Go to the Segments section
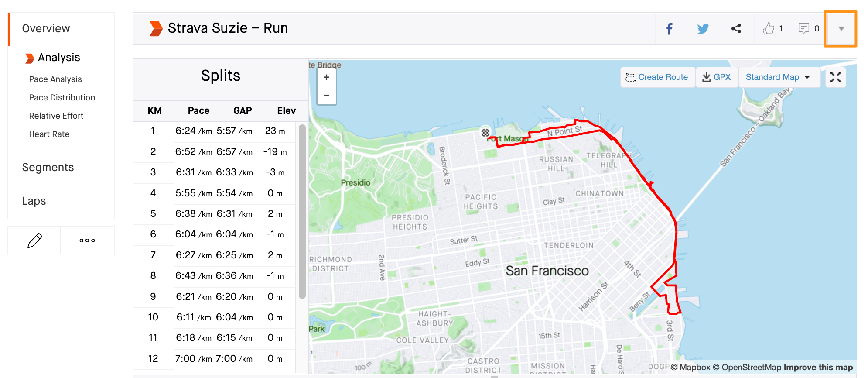This screenshot has height=378, width=868. coord(48,168)
